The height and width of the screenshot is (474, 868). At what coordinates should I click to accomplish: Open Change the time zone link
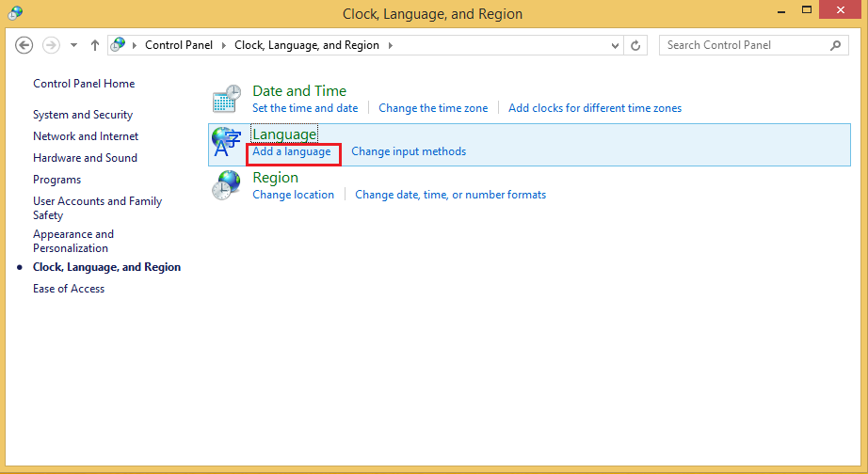click(x=433, y=108)
